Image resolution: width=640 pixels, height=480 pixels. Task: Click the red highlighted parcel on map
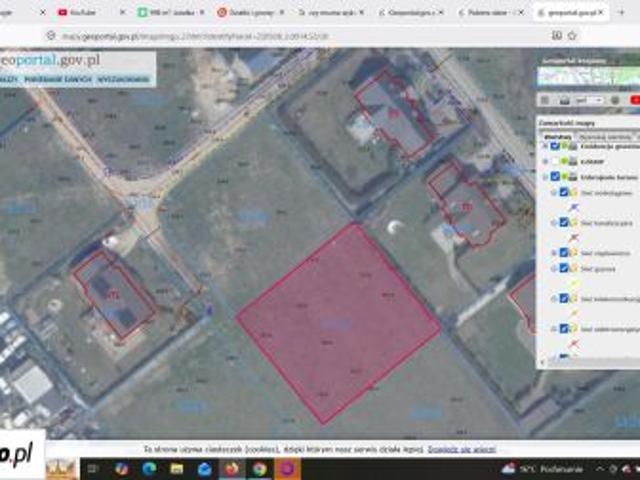click(338, 322)
